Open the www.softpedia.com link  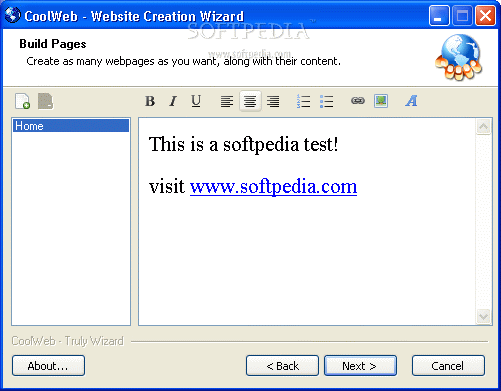273,187
